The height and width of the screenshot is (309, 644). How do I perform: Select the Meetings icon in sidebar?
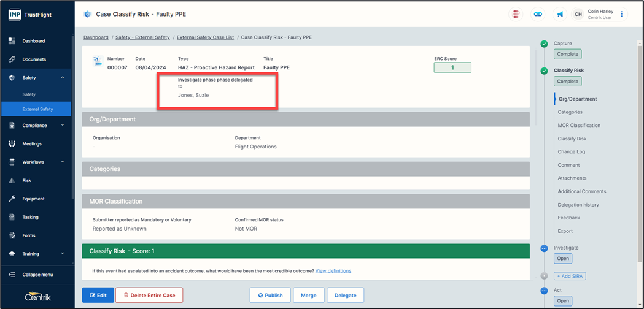pyautogui.click(x=12, y=144)
